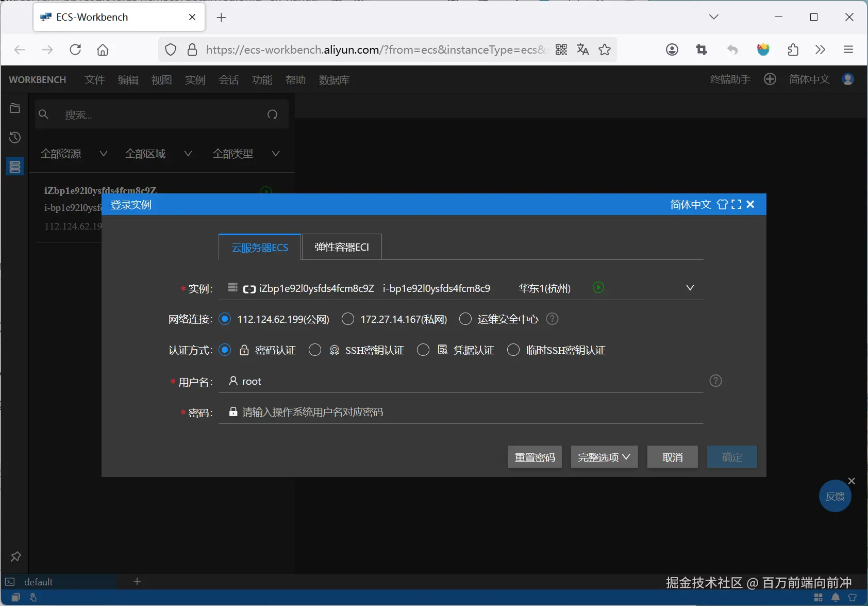Open the user avatar in Workbench header
Screen dimensions: 868x606
click(x=848, y=79)
